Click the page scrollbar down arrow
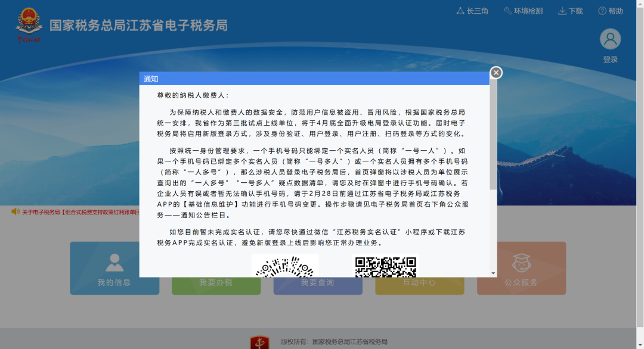644x349 pixels. 640,345
